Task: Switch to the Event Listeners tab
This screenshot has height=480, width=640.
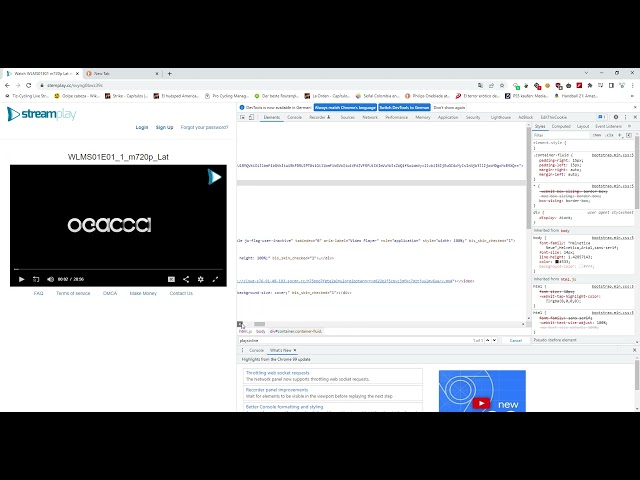Action: 608,127
